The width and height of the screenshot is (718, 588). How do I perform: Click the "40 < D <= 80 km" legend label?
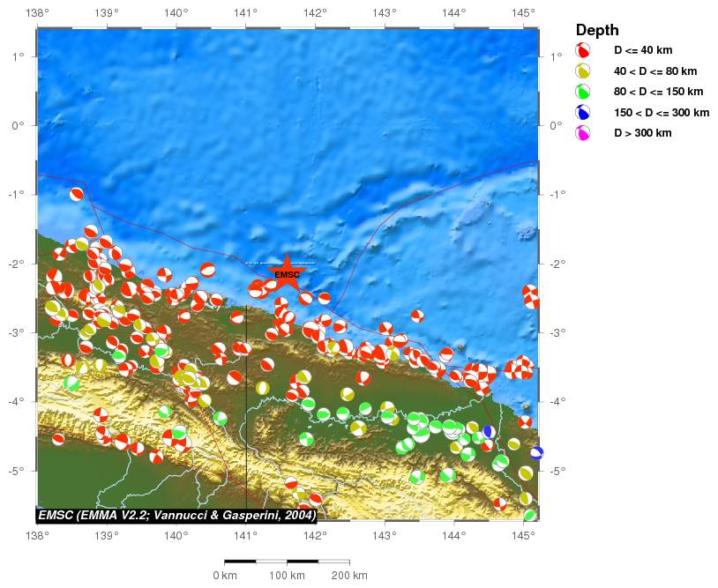point(654,71)
